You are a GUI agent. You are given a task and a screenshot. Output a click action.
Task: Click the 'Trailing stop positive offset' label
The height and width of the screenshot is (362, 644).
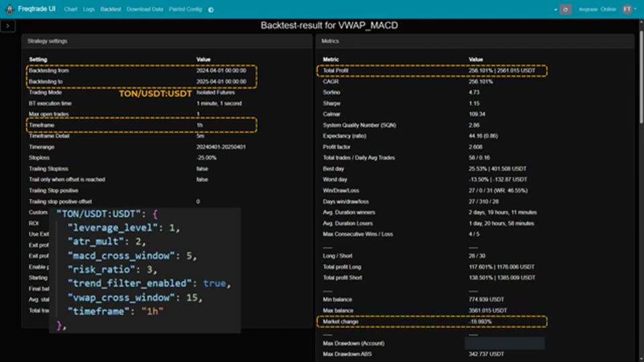60,202
